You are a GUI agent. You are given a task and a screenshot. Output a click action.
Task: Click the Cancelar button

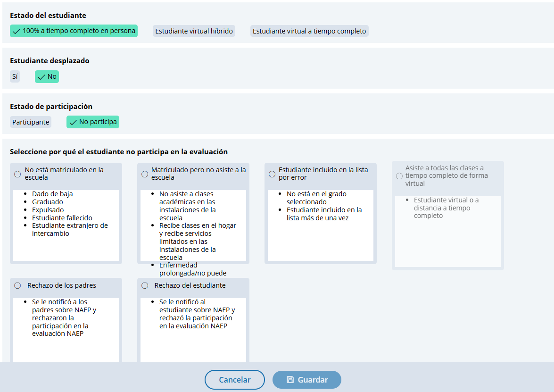point(235,380)
